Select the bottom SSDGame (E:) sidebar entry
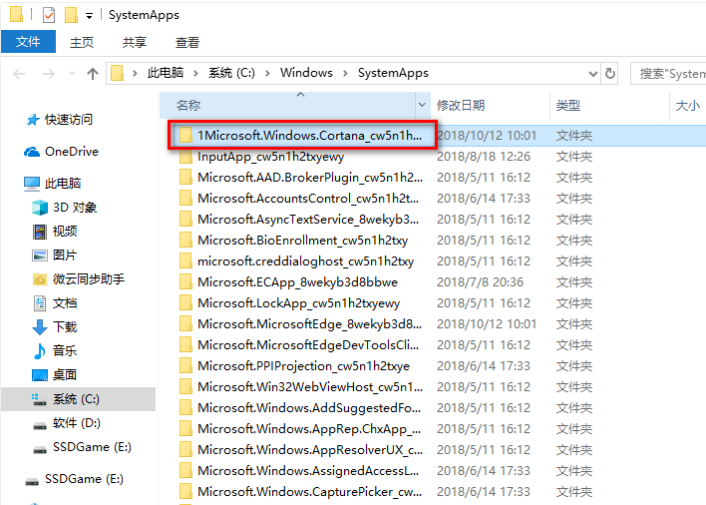 [x=74, y=479]
